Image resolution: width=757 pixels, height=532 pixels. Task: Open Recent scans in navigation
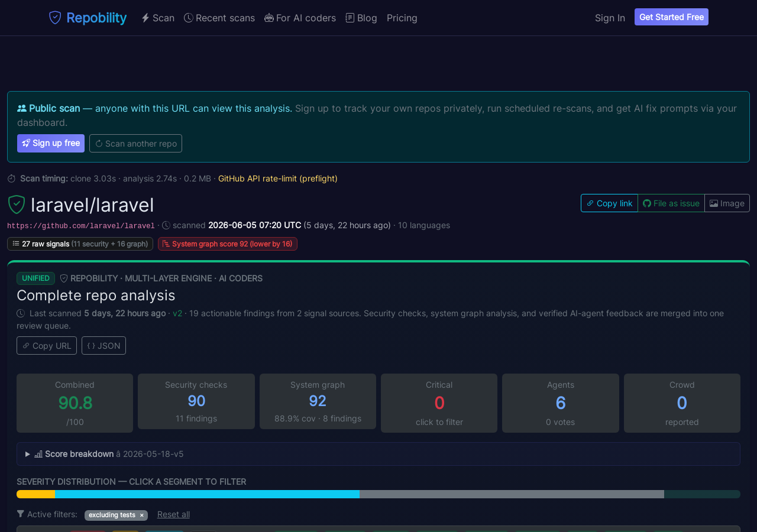pyautogui.click(x=219, y=18)
